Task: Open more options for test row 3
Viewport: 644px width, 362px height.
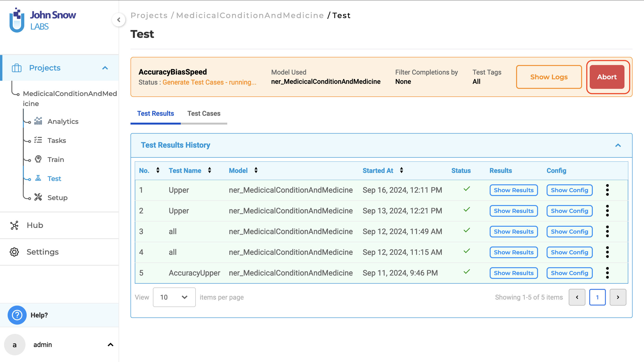Action: point(607,231)
